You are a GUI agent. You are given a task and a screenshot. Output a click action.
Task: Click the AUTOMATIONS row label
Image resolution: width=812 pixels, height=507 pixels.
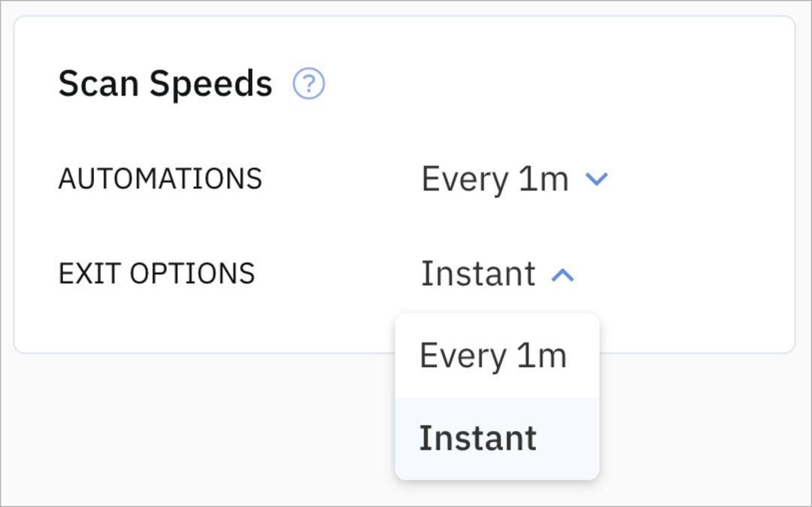pyautogui.click(x=160, y=179)
